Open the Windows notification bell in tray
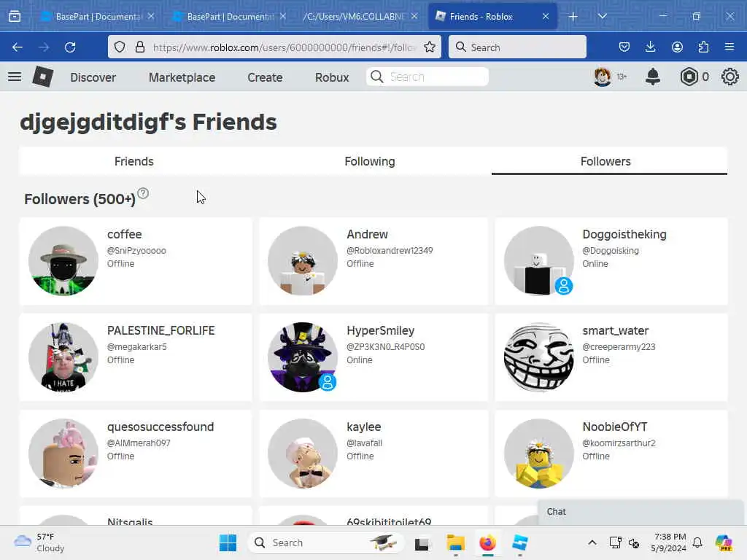Viewport: 747px width, 560px height. (x=697, y=542)
